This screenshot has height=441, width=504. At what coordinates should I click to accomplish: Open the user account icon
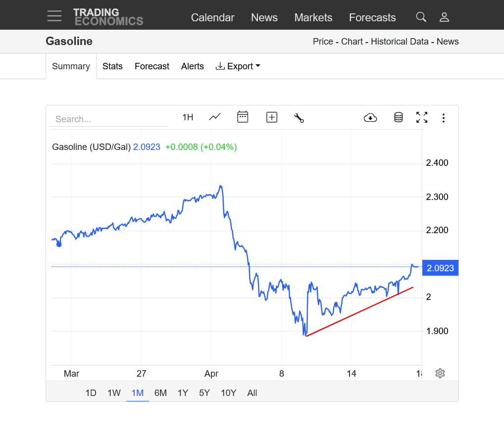(444, 17)
